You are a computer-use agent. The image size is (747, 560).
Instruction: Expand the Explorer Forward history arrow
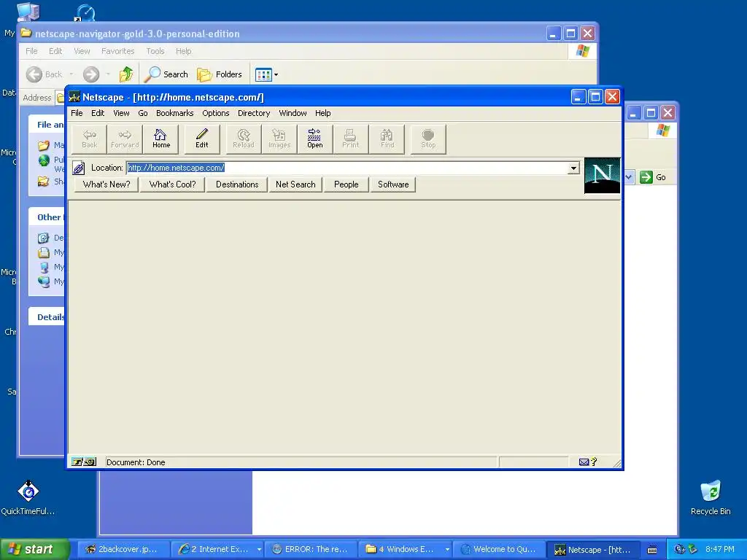[x=108, y=74]
